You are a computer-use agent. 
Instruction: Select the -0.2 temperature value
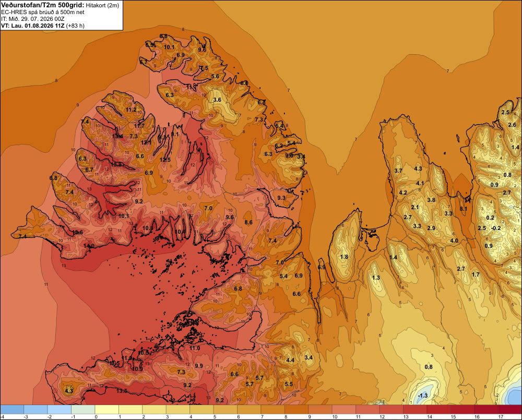[x=496, y=228]
